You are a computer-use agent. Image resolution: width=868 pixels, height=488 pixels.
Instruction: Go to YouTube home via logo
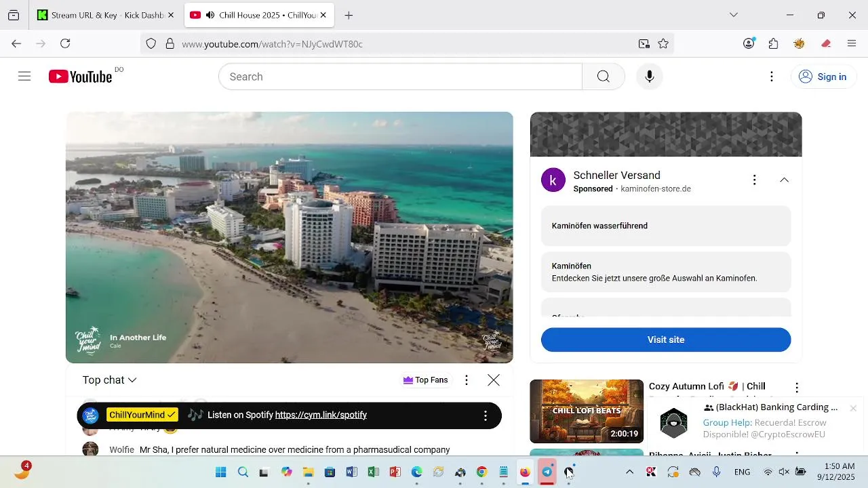(80, 77)
